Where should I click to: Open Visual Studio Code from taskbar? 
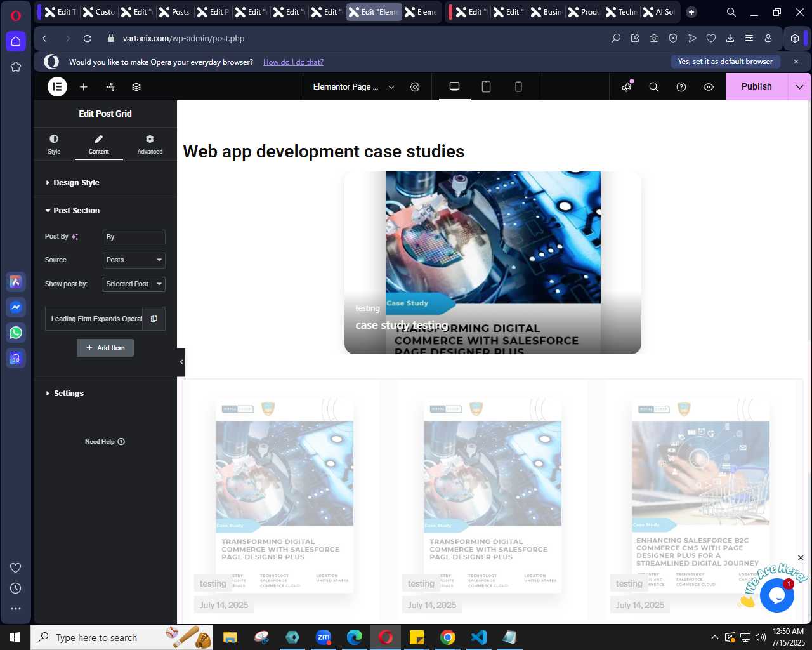pyautogui.click(x=479, y=637)
